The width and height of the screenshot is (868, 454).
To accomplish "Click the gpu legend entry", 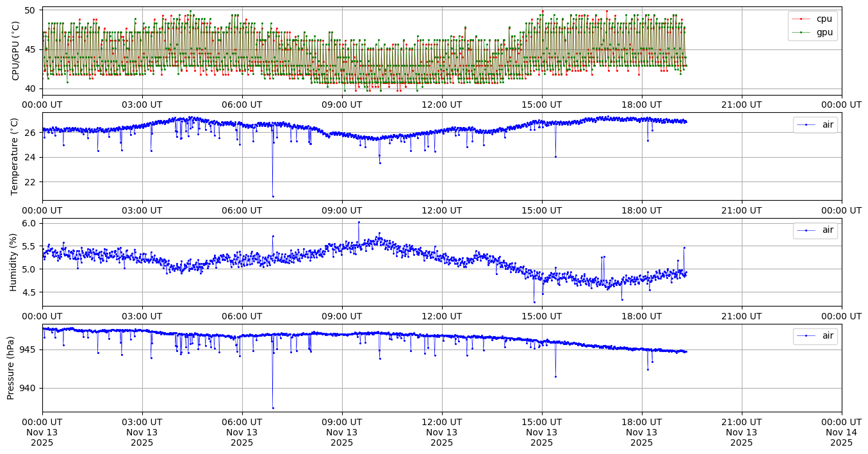I will (824, 32).
